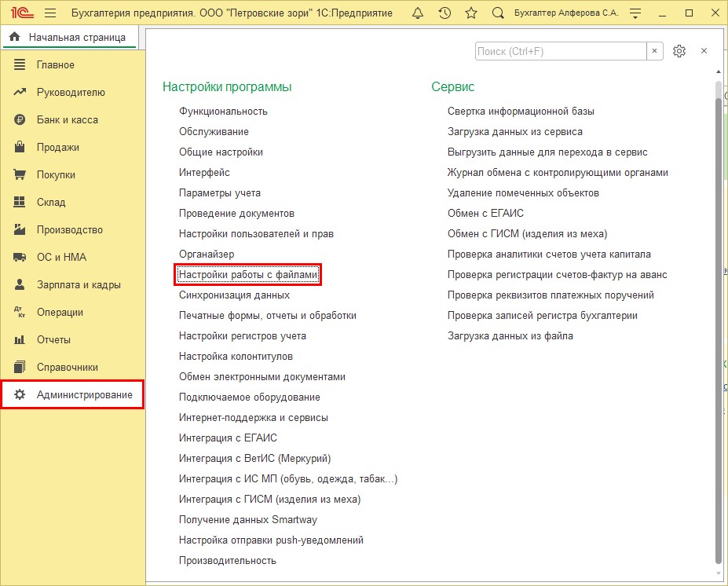Open history clock icon
Image resolution: width=728 pixels, height=586 pixels.
pyautogui.click(x=444, y=13)
